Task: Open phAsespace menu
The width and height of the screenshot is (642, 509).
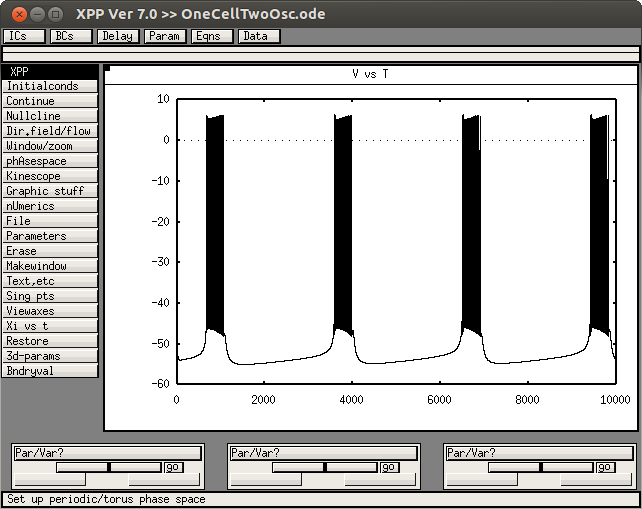Action: [50, 161]
